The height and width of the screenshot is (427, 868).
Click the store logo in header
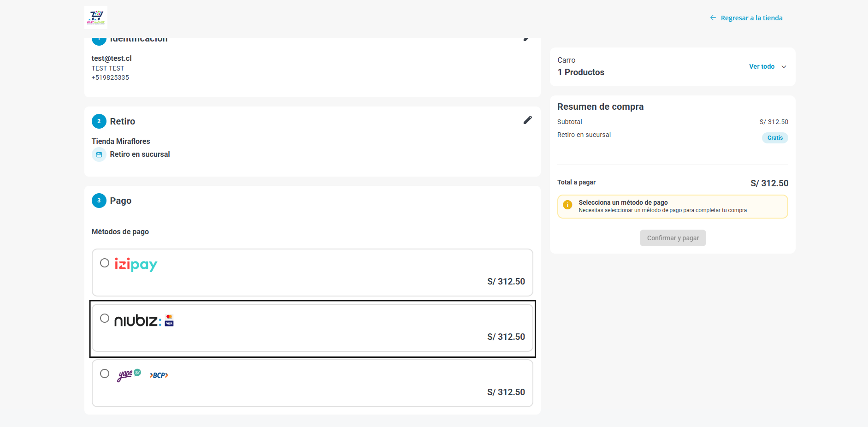coord(96,18)
